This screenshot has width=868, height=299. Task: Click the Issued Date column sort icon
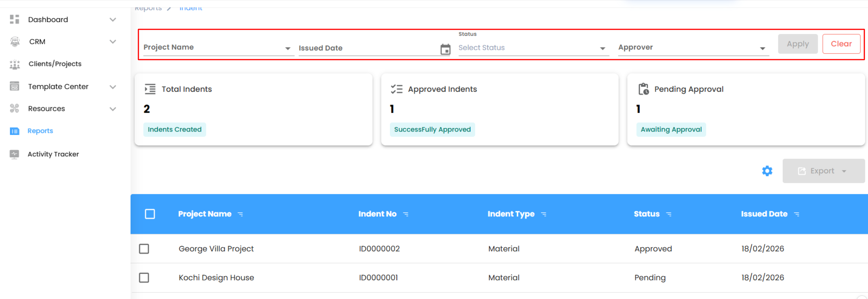(797, 214)
